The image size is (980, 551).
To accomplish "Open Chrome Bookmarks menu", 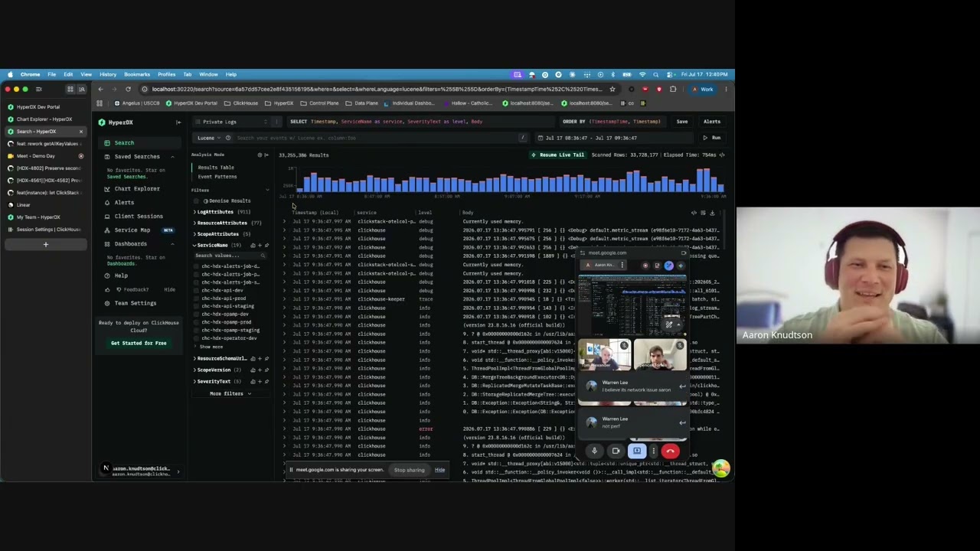I will pos(137,74).
